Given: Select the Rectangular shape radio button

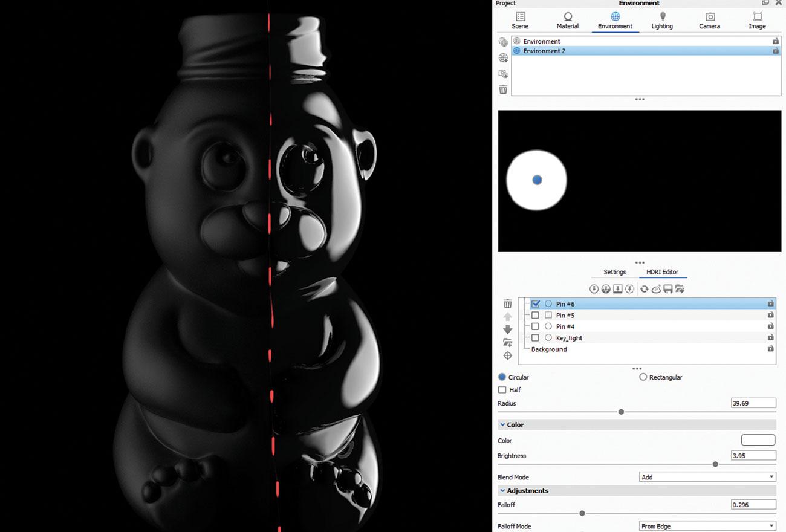Looking at the screenshot, I should [x=643, y=377].
